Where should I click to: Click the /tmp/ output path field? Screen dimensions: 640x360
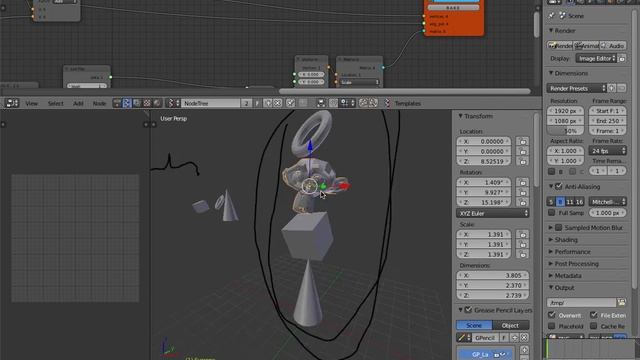click(581, 302)
